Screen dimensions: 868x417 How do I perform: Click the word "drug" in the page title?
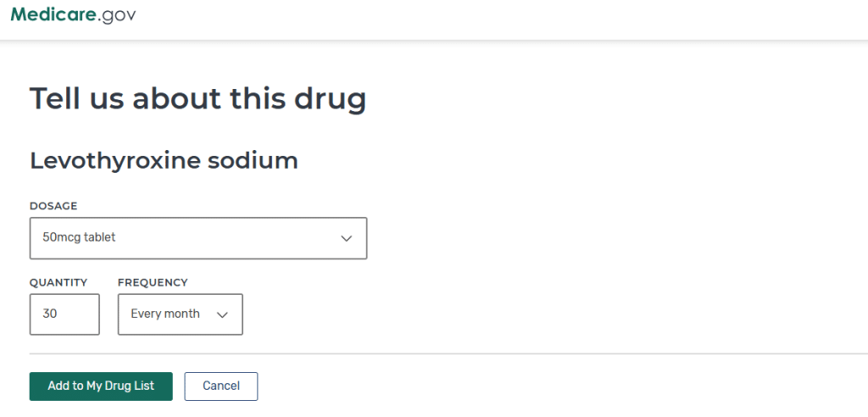(330, 99)
